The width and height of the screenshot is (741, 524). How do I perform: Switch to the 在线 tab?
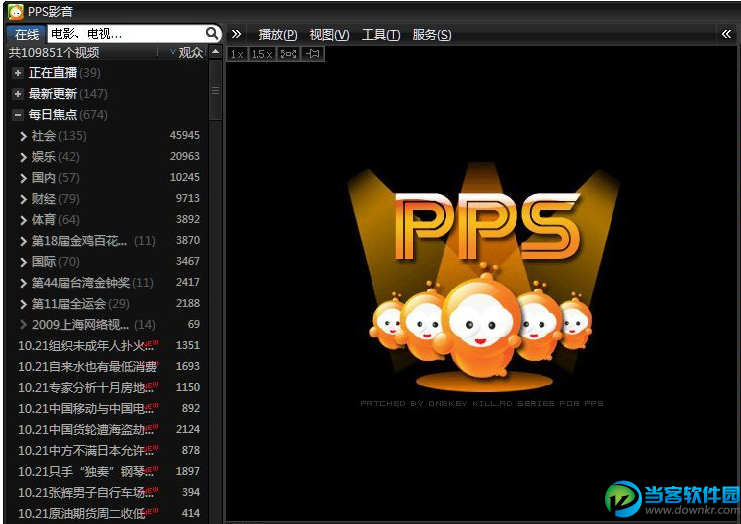coord(26,34)
